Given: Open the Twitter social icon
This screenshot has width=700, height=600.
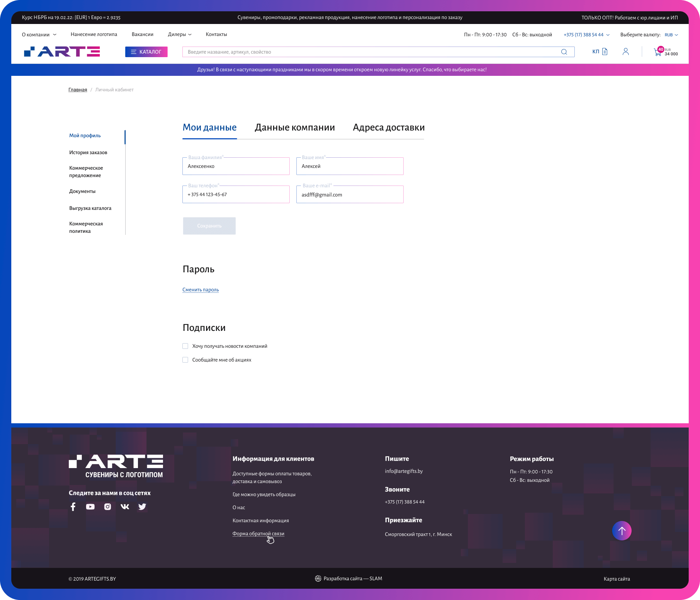Looking at the screenshot, I should 142,507.
